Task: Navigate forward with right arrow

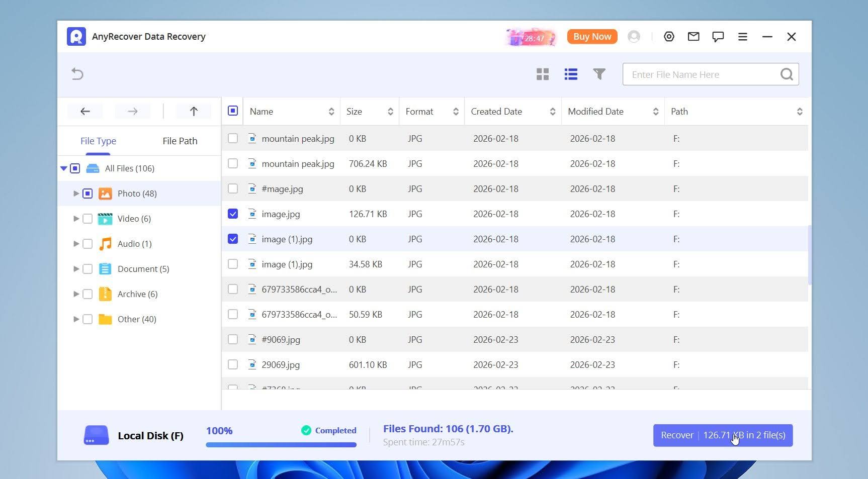Action: pyautogui.click(x=132, y=111)
